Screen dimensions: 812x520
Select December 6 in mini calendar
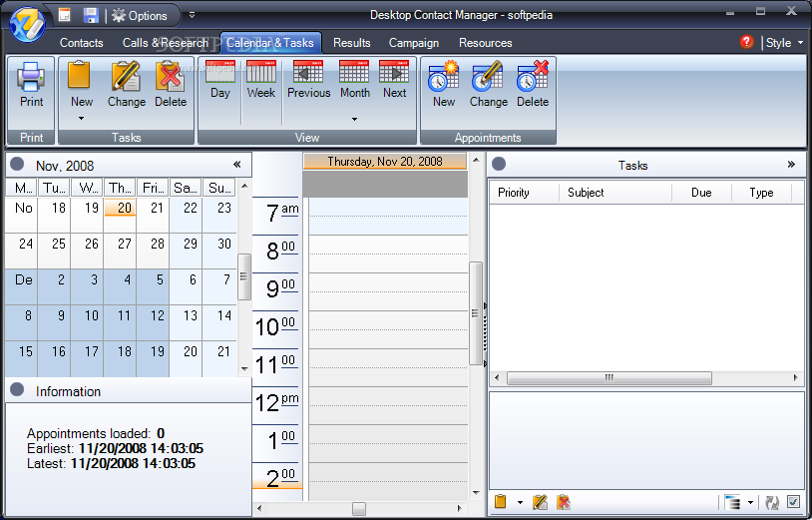[186, 286]
